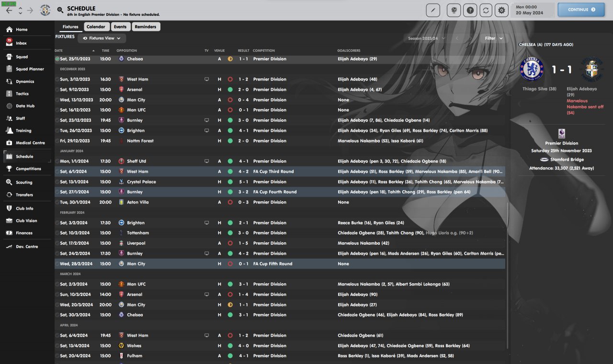Screen dimensions: 613x364
Task: Tick the selector for Sat, 20/4/2024 fixture
Action: (57, 356)
